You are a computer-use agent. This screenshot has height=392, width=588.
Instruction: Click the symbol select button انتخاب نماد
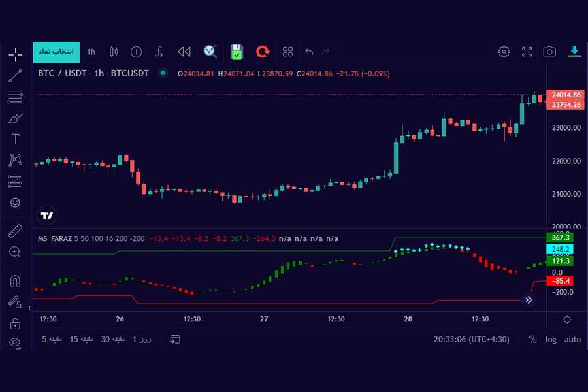pos(56,52)
